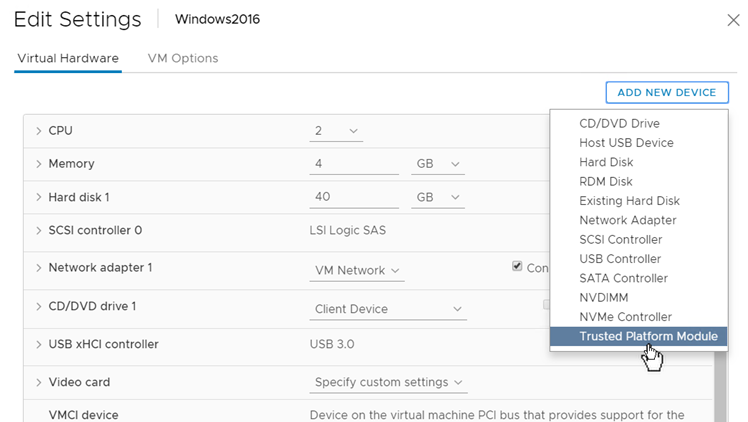Open the VM Network dropdown

pyautogui.click(x=357, y=270)
